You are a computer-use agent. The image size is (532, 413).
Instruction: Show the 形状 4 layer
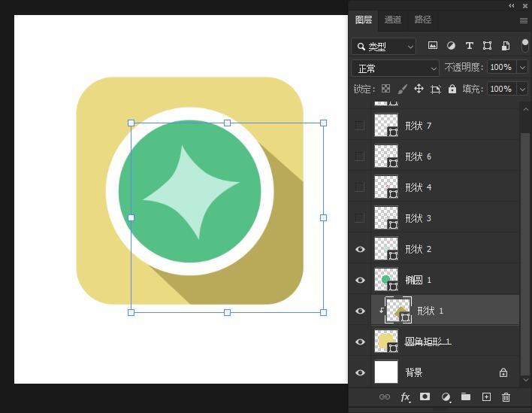[360, 187]
